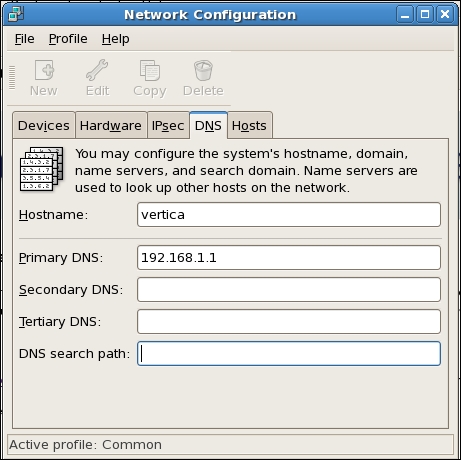
Task: Select the Edit wrench icon
Action: [97, 70]
